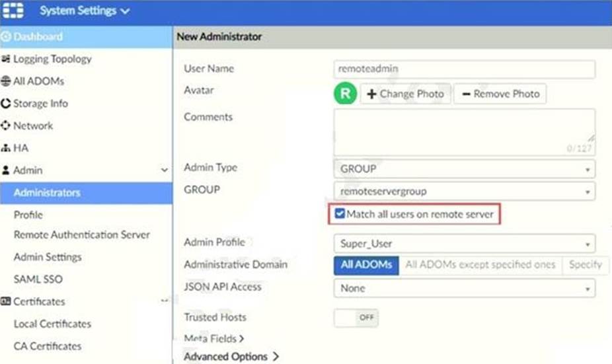Viewport: 612px width, 364px height.
Task: Click the FortiAnalyzer app grid icon
Action: point(13,11)
